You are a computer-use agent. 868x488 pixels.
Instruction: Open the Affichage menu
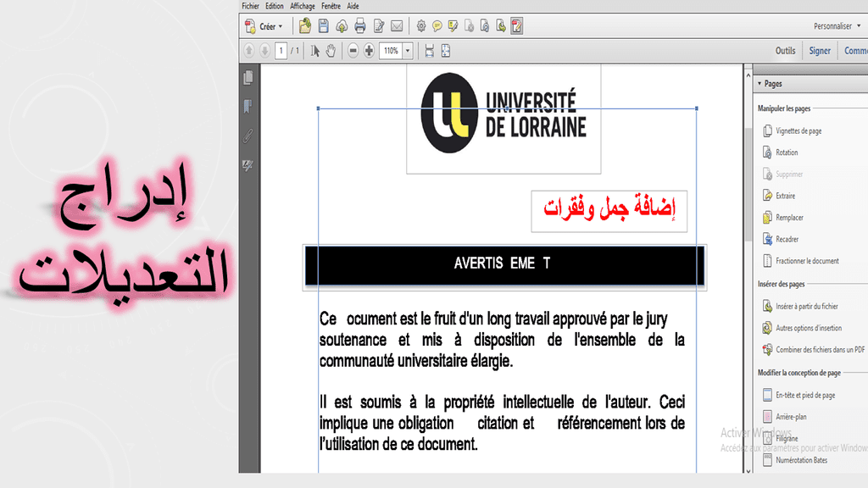(303, 6)
